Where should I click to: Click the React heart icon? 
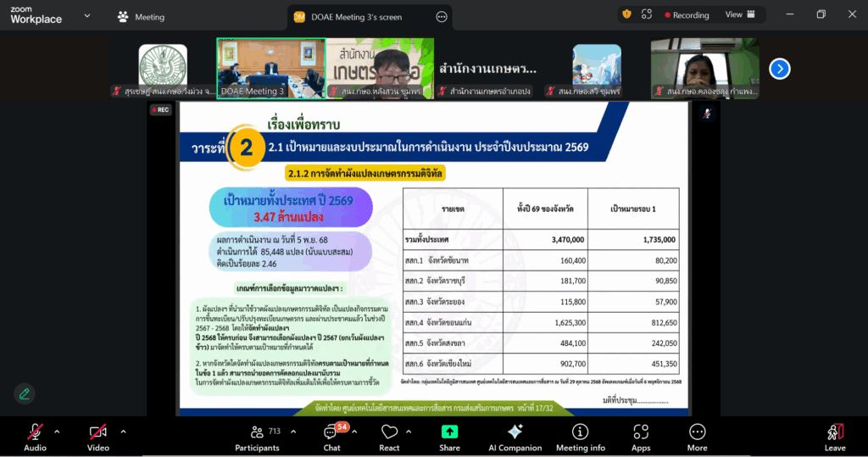(389, 432)
